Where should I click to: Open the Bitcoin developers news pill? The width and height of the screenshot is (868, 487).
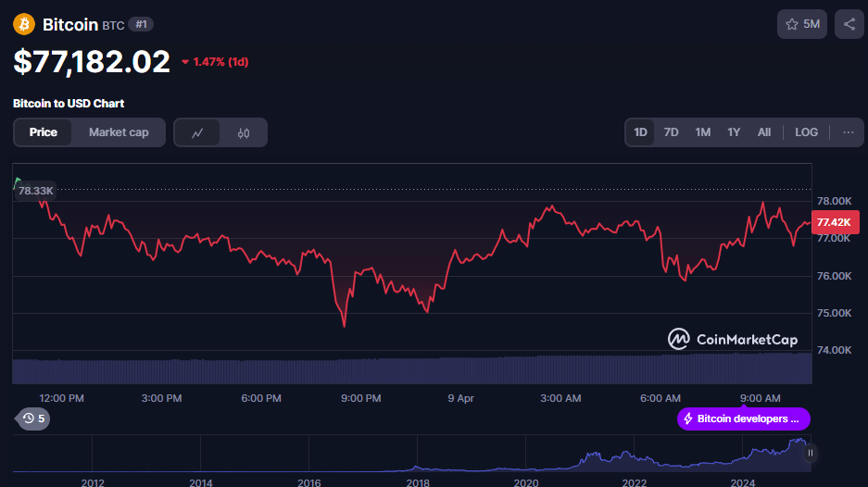(744, 418)
